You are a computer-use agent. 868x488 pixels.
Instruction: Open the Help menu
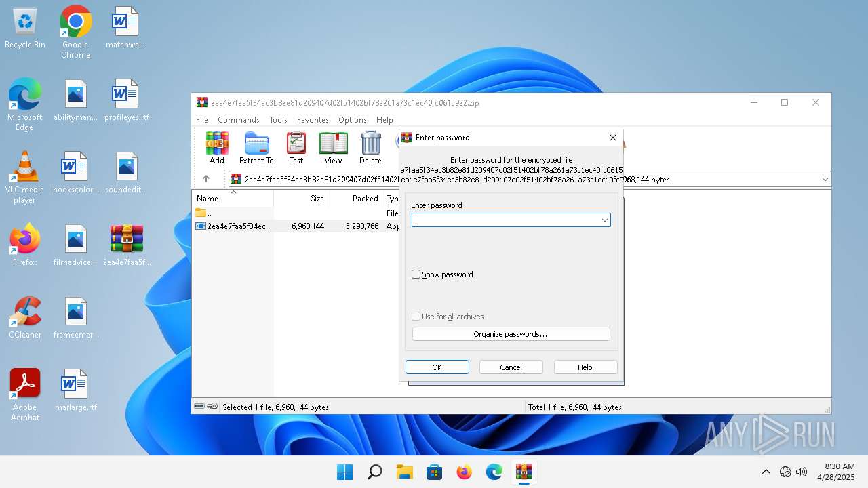(x=384, y=120)
